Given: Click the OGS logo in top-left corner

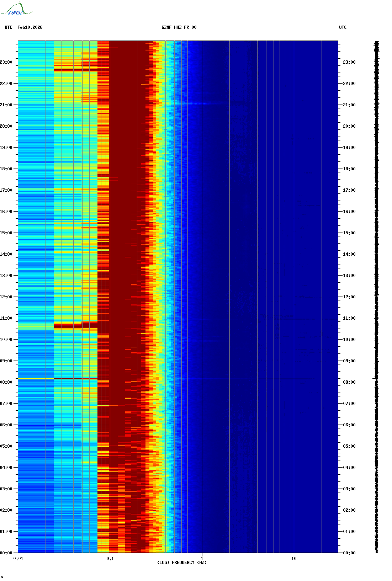Looking at the screenshot, I should tap(16, 10).
